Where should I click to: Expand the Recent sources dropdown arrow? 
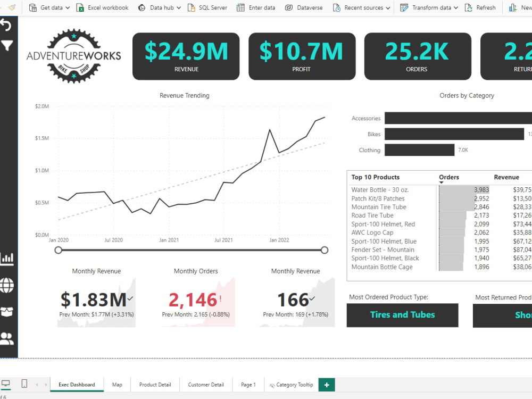coord(388,8)
